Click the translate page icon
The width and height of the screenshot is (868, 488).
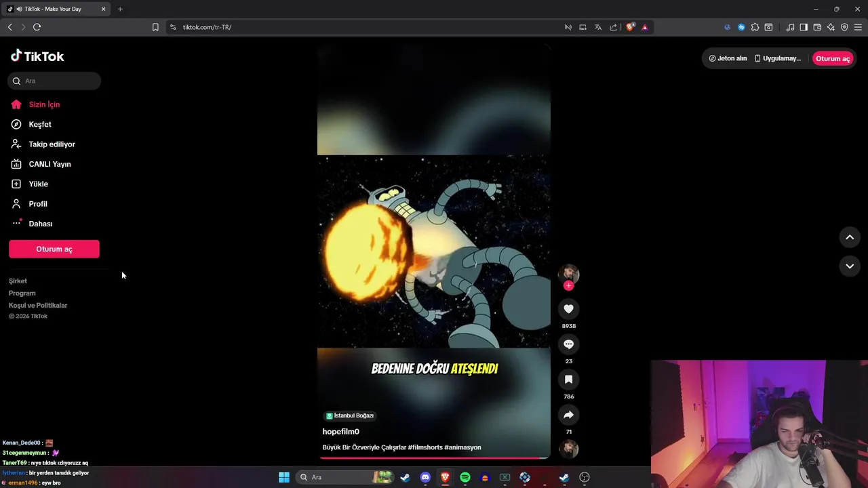pos(598,27)
